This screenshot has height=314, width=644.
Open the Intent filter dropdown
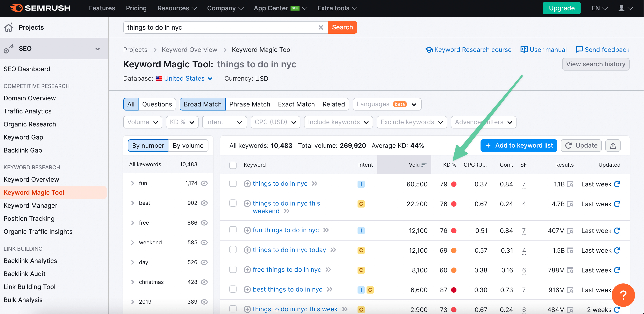[x=224, y=122]
